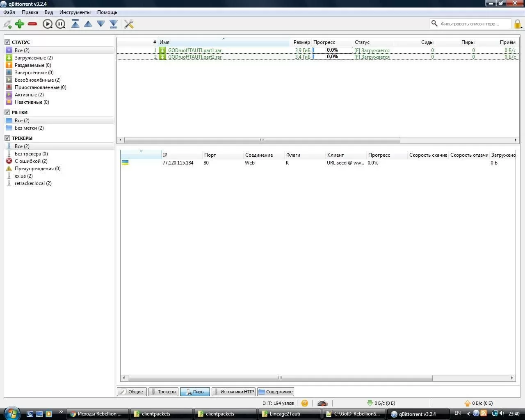Toggle the СТАТУС section checkbox
Screen dimensions: 525x420
(7, 42)
